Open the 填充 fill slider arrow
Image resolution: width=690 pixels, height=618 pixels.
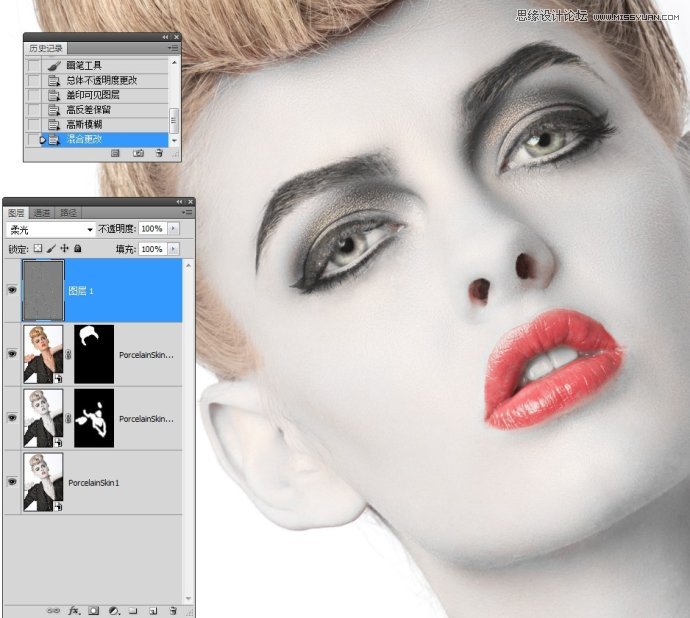tap(174, 248)
